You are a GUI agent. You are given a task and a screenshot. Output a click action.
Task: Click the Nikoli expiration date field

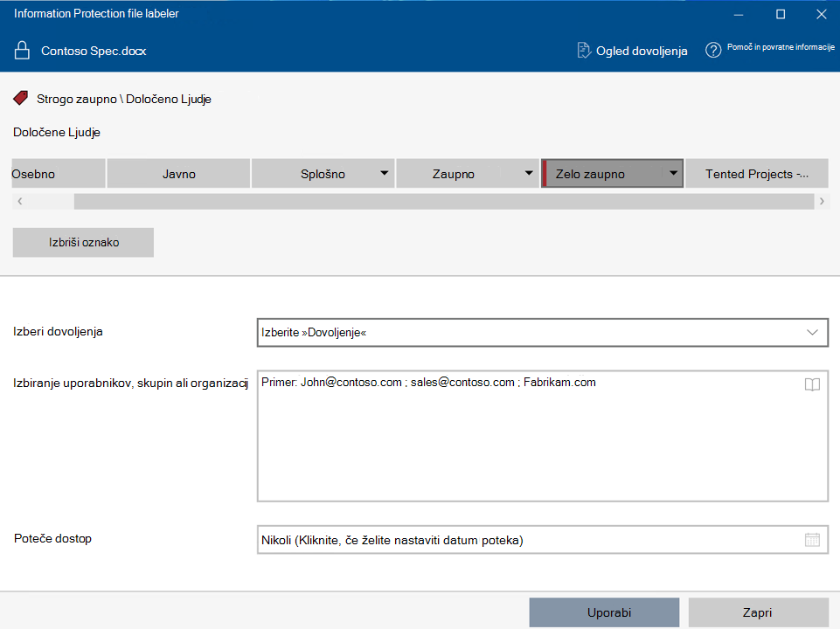(543, 540)
